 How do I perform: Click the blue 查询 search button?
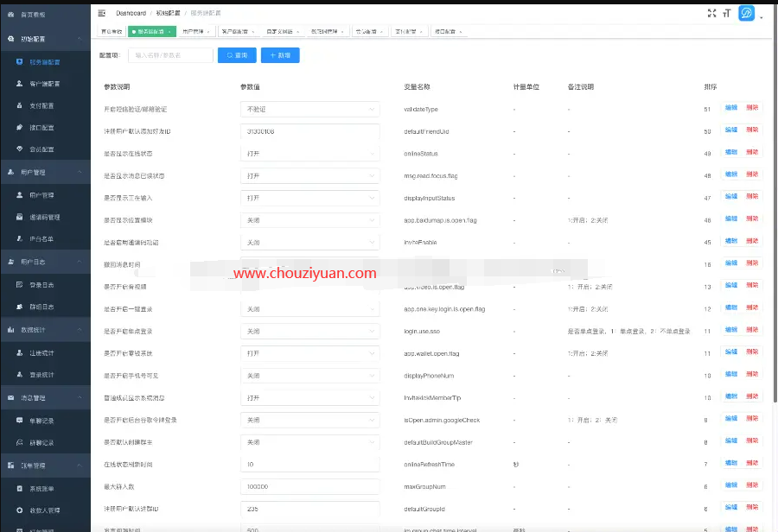click(237, 55)
